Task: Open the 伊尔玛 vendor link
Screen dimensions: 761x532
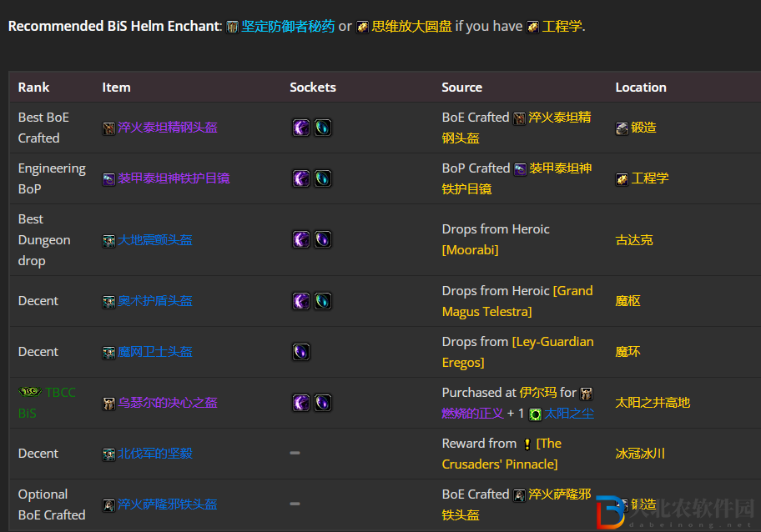Action: [x=537, y=393]
